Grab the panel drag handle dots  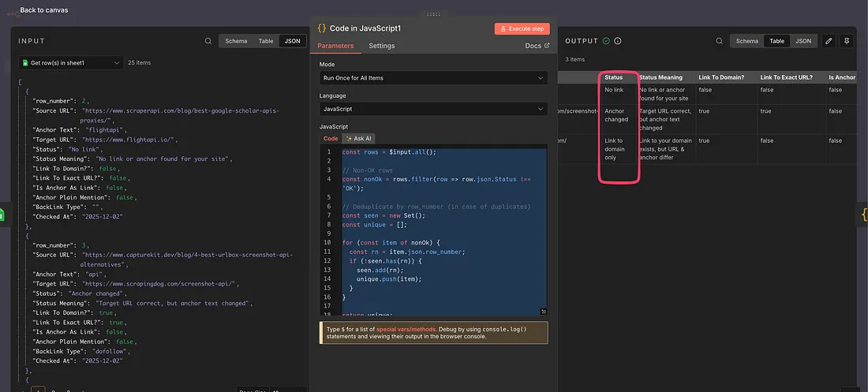click(433, 13)
